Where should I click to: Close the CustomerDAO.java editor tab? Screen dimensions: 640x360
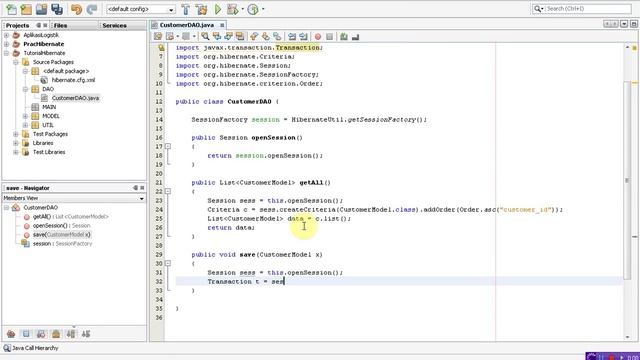(x=222, y=25)
